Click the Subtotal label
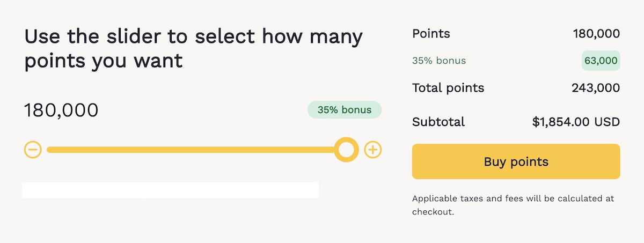Screen dimensions: 644x243 click(x=438, y=122)
